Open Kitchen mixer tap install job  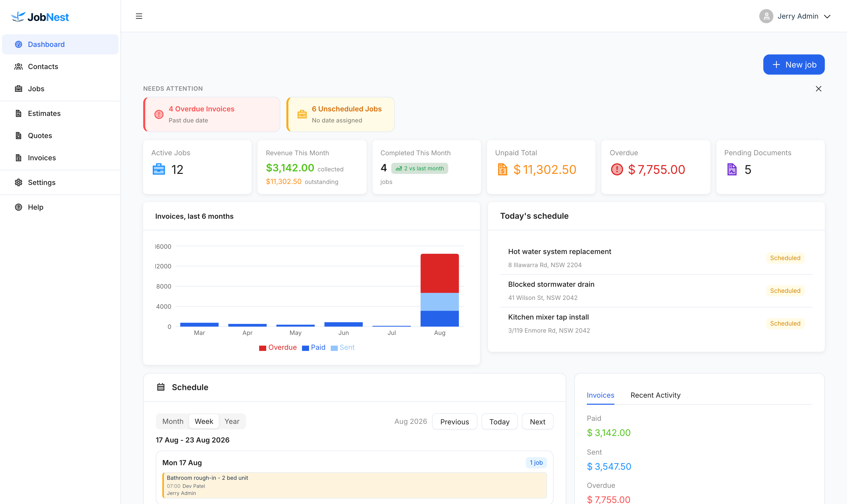tap(656, 323)
